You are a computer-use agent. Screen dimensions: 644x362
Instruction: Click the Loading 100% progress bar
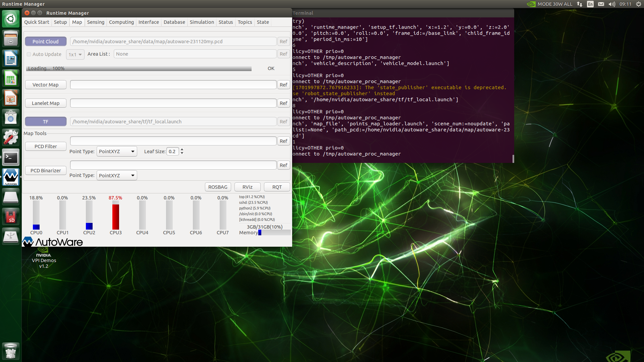pyautogui.click(x=139, y=68)
